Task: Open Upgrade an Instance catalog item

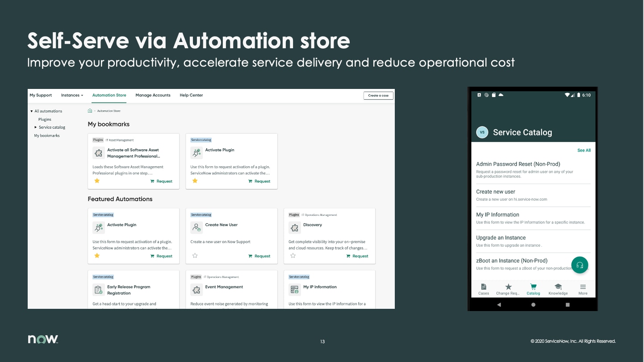Action: point(533,241)
